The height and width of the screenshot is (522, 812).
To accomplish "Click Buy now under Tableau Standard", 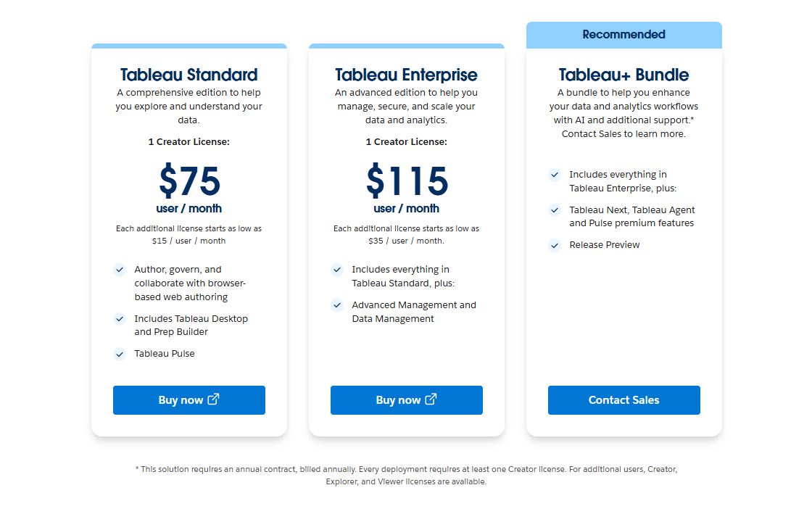I will tap(188, 399).
